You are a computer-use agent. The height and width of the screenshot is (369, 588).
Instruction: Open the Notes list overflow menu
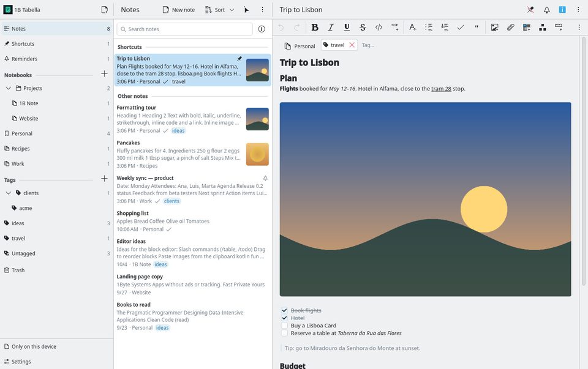[x=262, y=10]
